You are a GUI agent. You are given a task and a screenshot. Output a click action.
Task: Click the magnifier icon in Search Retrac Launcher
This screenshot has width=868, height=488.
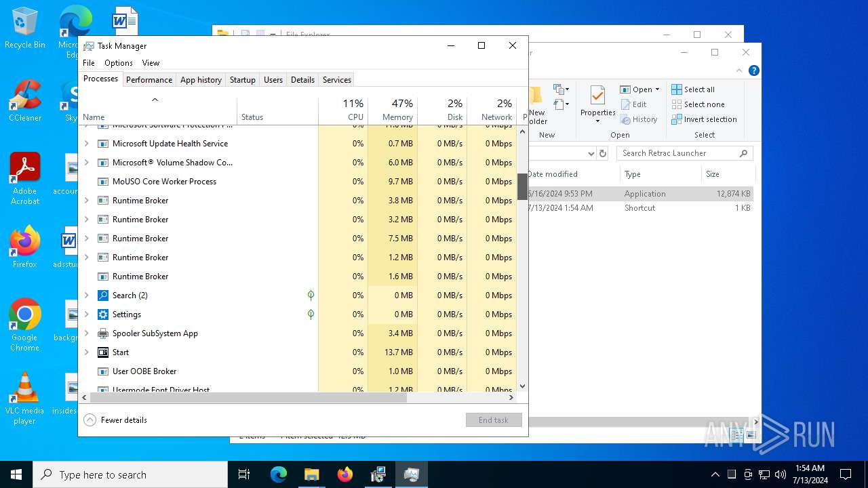point(744,153)
